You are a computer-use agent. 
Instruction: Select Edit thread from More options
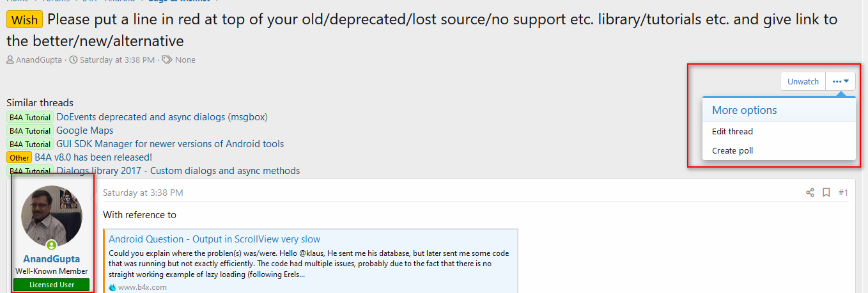pos(732,131)
